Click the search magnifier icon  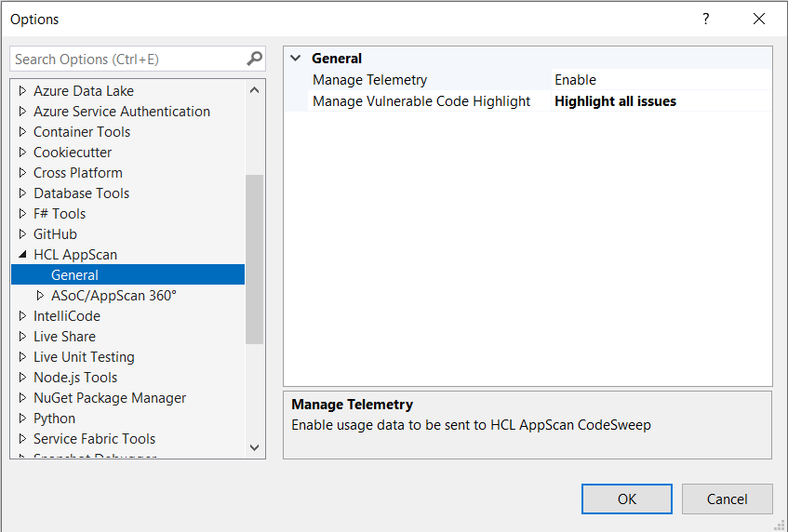tap(254, 59)
